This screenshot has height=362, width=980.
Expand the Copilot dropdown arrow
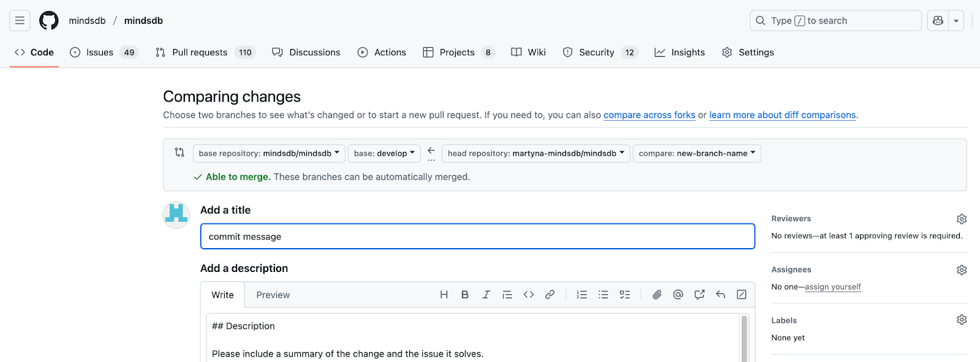(956, 20)
